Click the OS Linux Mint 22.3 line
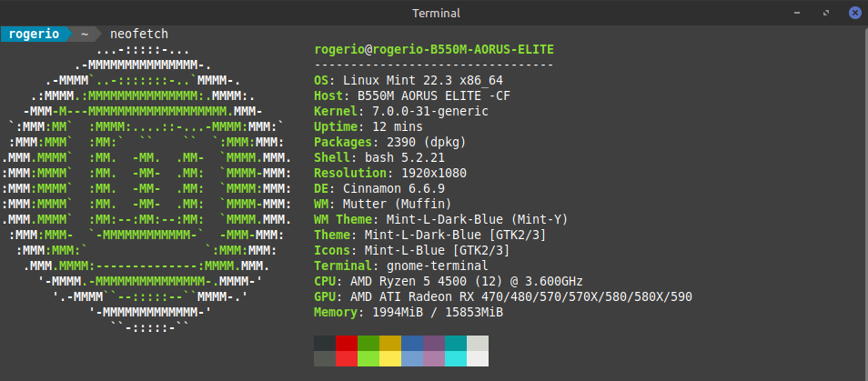This screenshot has width=868, height=381. (x=409, y=80)
